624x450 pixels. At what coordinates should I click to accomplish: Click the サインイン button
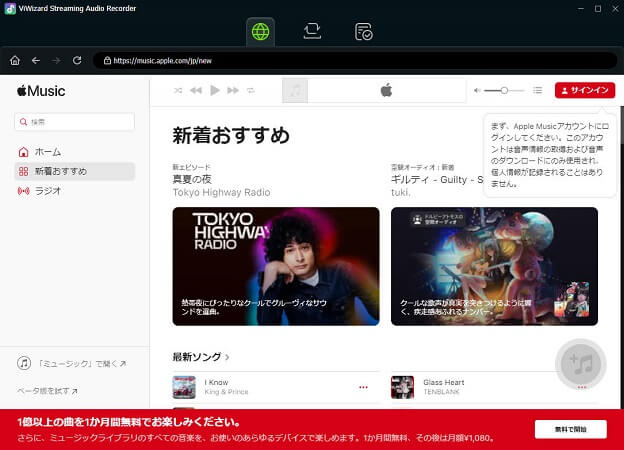585,90
